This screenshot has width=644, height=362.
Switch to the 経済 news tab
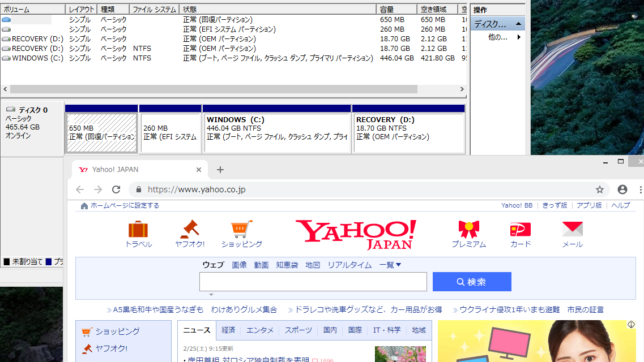tap(228, 330)
